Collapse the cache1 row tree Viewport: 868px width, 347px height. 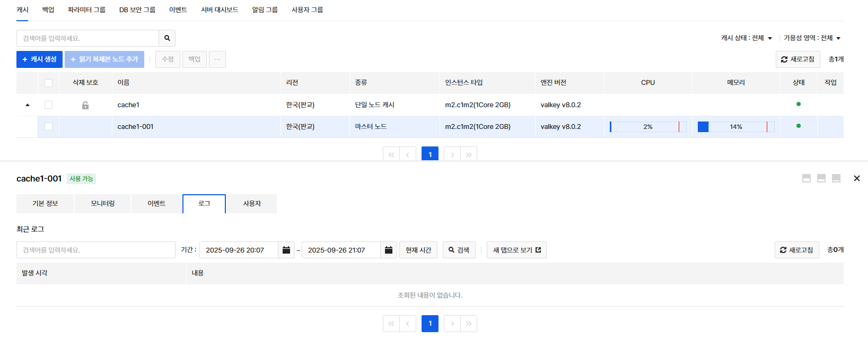[28, 105]
